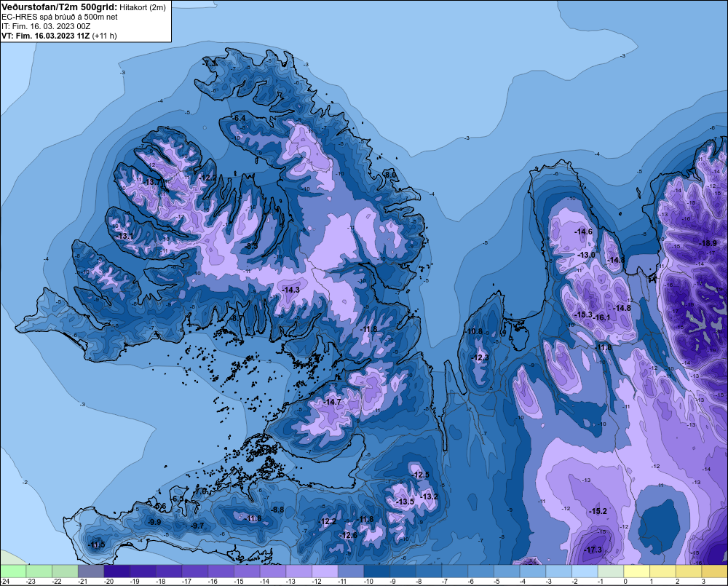Screen dimensions: 728x586
Task: Click the -9.9 temperature label
Action: click(154, 523)
